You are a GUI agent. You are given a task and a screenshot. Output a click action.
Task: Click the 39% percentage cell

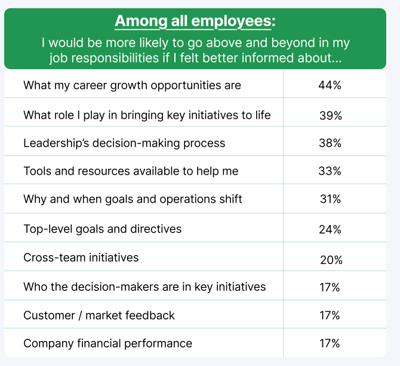(331, 116)
